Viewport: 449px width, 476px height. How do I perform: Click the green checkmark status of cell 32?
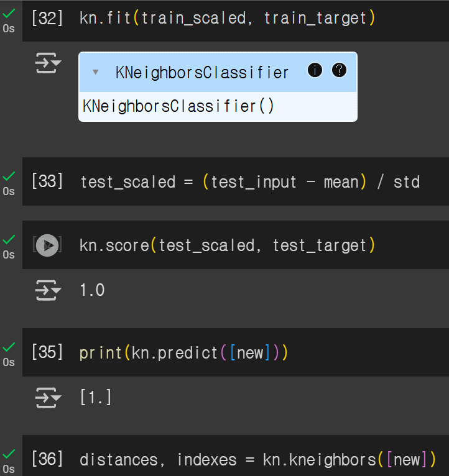9,14
